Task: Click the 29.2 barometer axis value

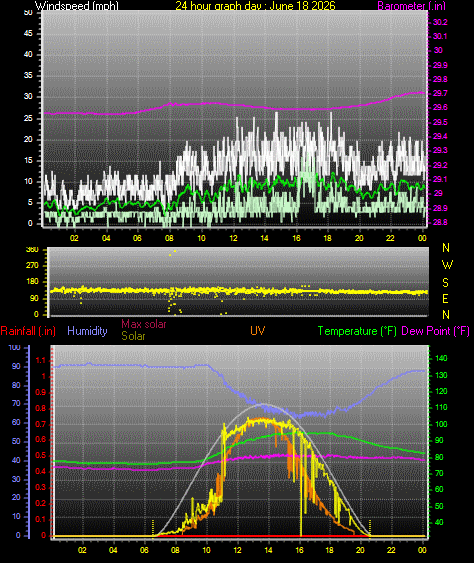Action: tap(440, 165)
